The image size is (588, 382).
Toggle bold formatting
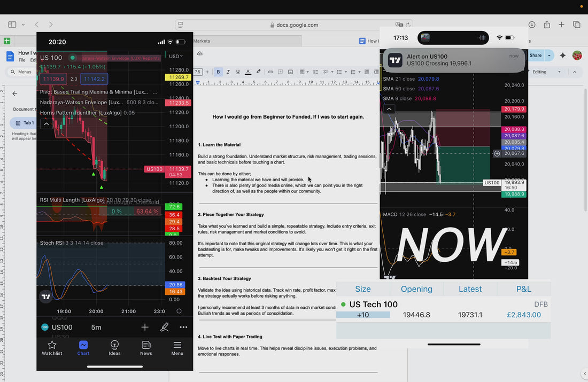[x=218, y=72]
